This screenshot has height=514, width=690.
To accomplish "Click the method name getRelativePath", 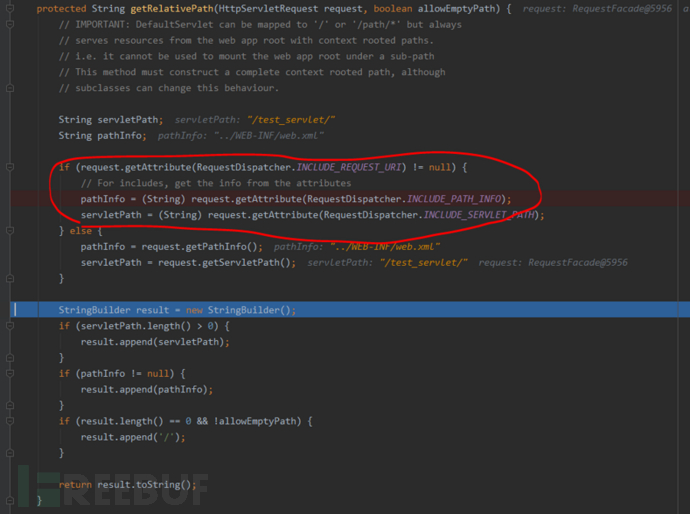I will (x=172, y=8).
